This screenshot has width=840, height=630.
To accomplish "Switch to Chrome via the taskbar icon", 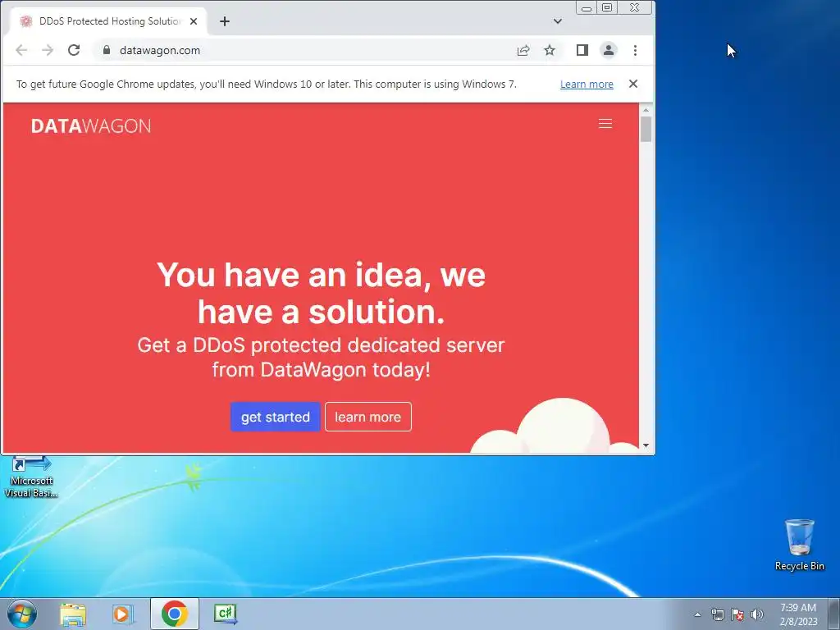I will (175, 614).
